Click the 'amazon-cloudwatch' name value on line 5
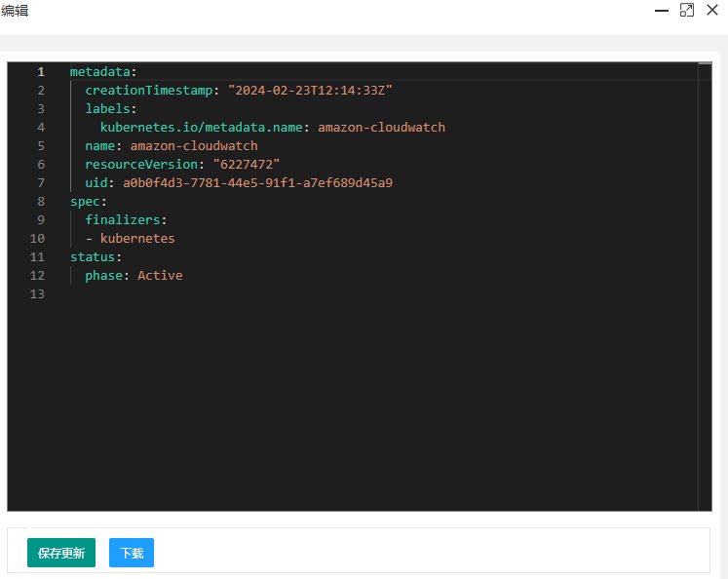Image resolution: width=728 pixels, height=579 pixels. coord(194,146)
